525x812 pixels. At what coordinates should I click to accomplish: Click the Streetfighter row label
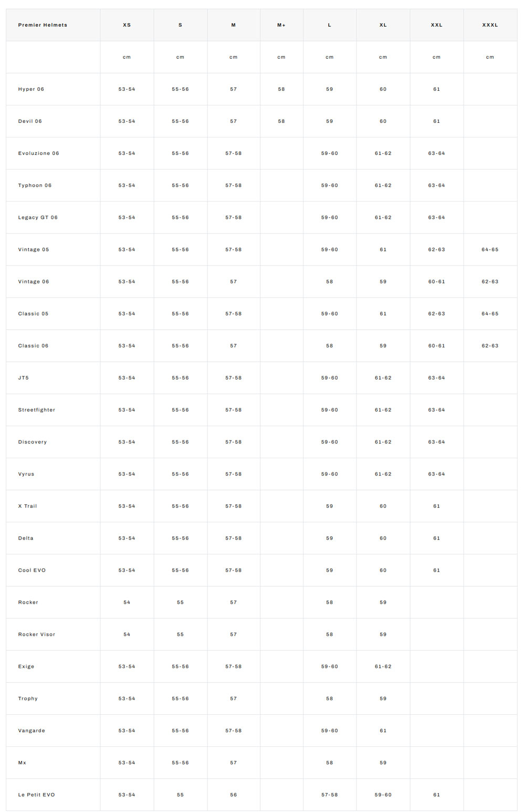[37, 410]
